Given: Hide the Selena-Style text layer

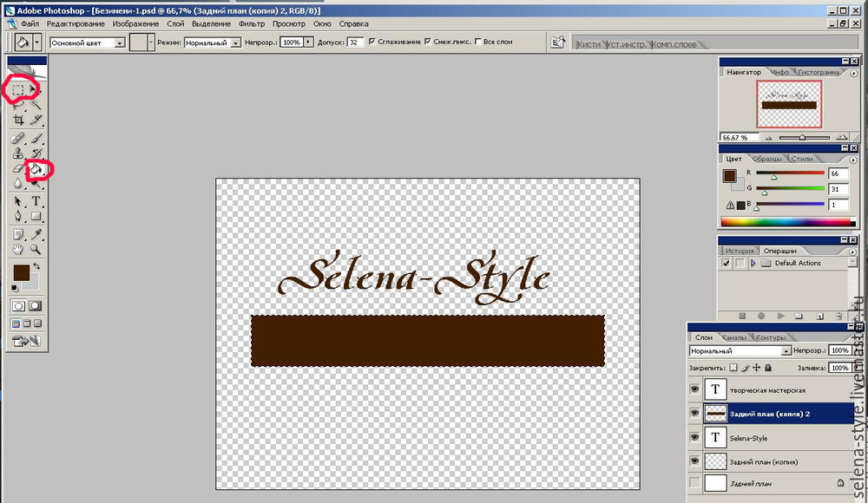Looking at the screenshot, I should pos(694,438).
